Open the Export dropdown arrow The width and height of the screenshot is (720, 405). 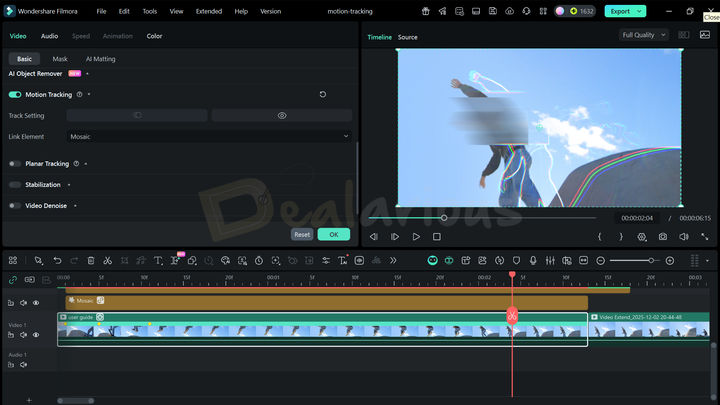(639, 11)
